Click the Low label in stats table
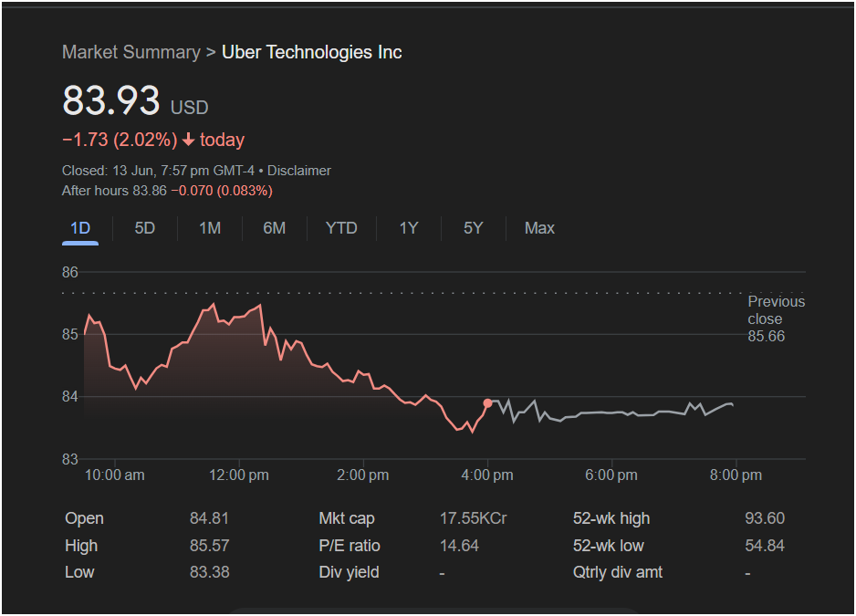Screen dimensions: 856x616 (x=79, y=572)
